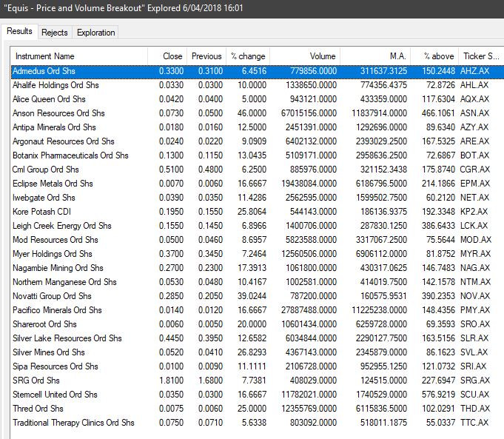Viewport: 504px width, 439px height.
Task: Click M.A. value 6906112.0000
Action: 382,254
